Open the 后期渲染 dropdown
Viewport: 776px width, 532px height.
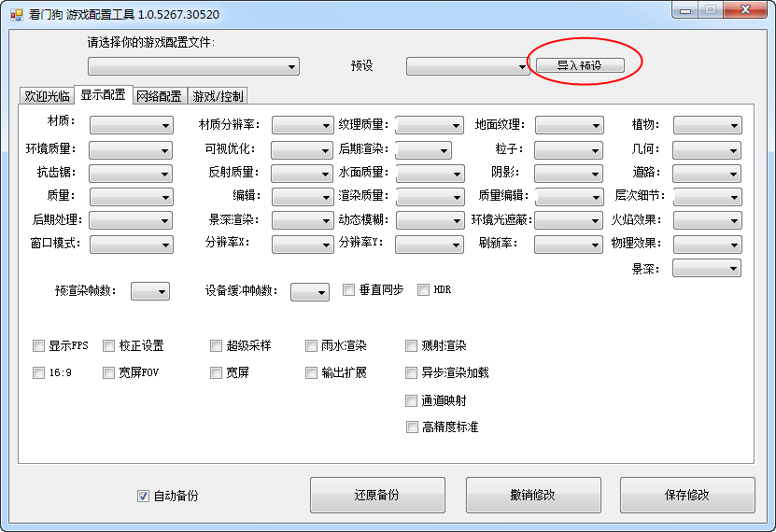click(x=423, y=150)
